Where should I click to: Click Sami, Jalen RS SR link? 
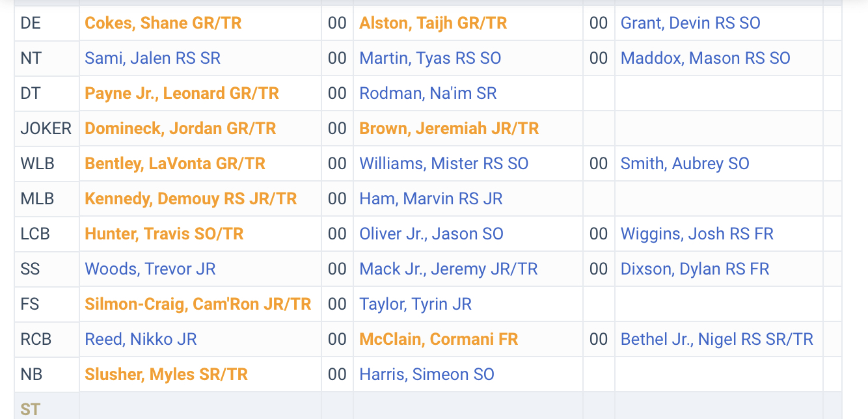(153, 58)
